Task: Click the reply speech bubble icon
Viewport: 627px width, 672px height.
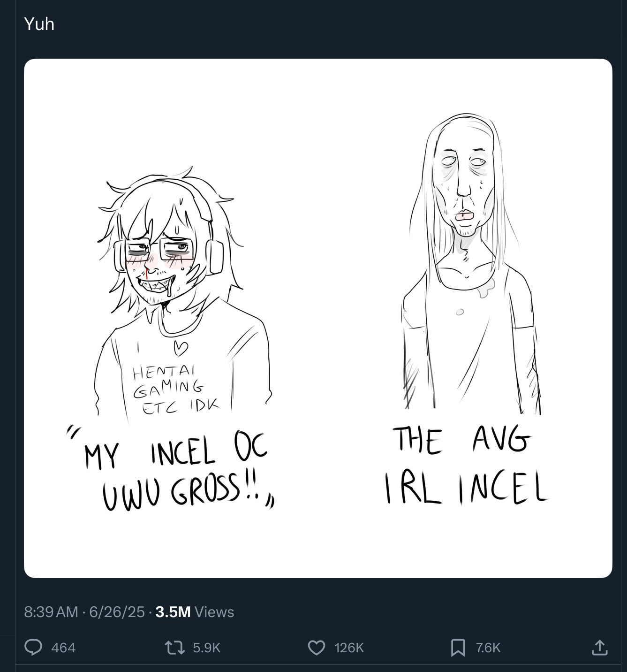Action: (33, 648)
